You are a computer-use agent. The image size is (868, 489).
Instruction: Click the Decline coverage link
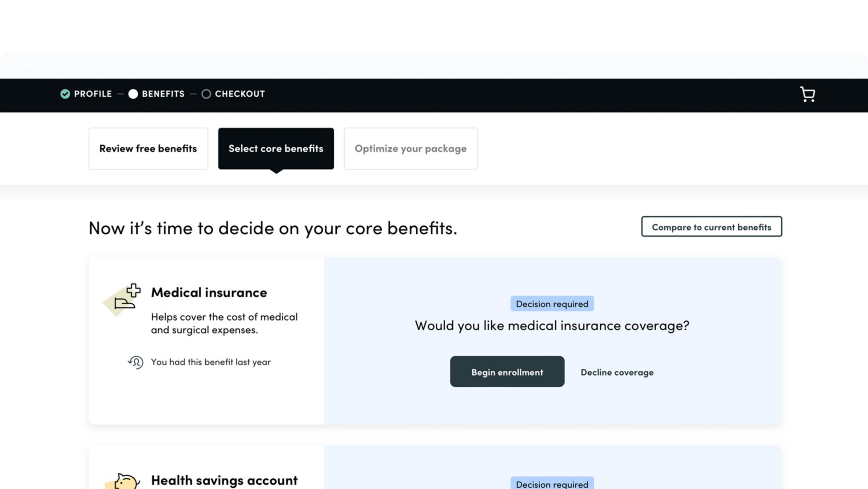click(x=617, y=372)
